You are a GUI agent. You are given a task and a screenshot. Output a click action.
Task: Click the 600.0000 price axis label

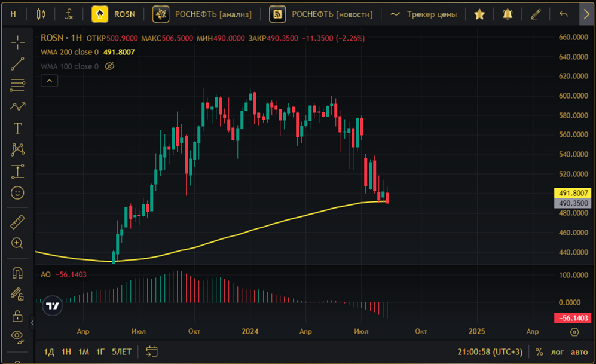point(573,96)
